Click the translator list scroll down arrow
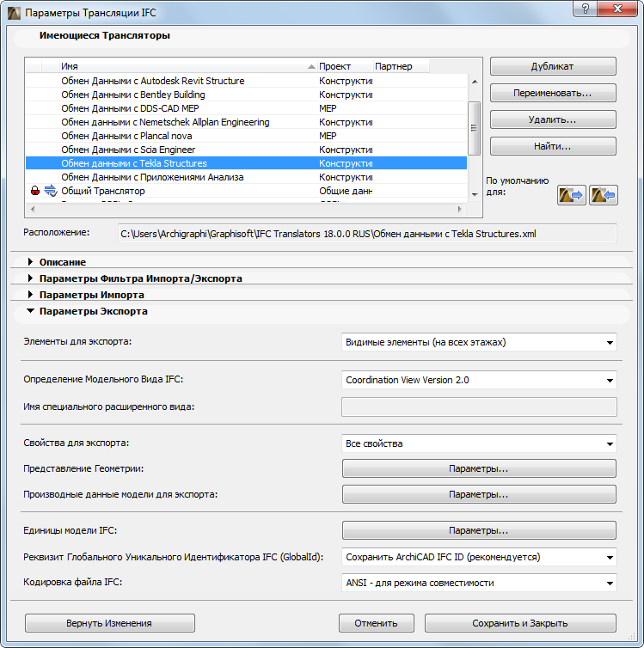 click(475, 194)
